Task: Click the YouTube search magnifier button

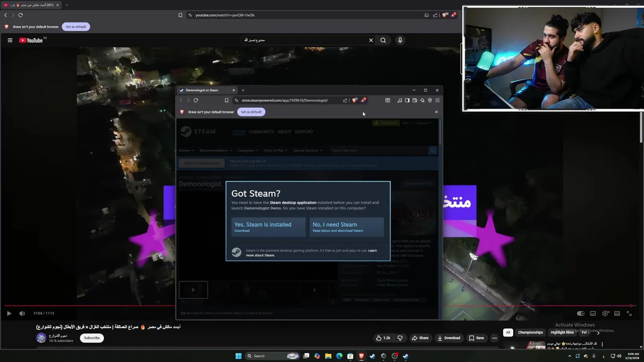Action: pyautogui.click(x=383, y=40)
